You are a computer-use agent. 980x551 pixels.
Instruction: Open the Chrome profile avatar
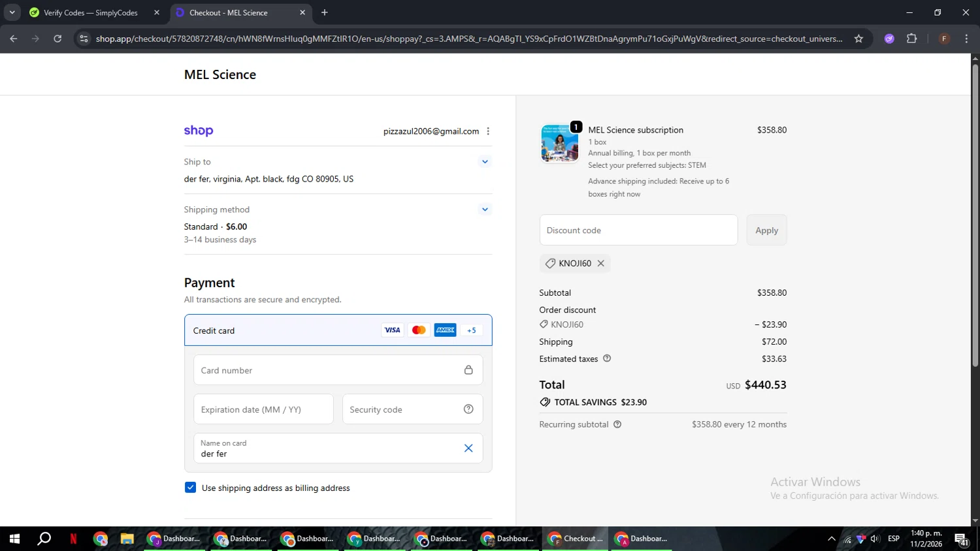(944, 39)
